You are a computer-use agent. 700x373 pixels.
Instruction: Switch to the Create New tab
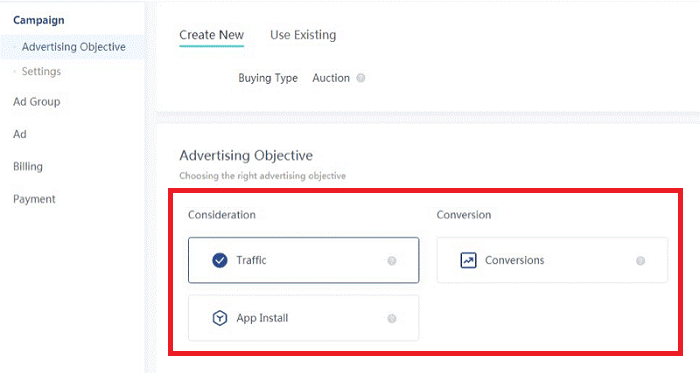click(x=212, y=35)
